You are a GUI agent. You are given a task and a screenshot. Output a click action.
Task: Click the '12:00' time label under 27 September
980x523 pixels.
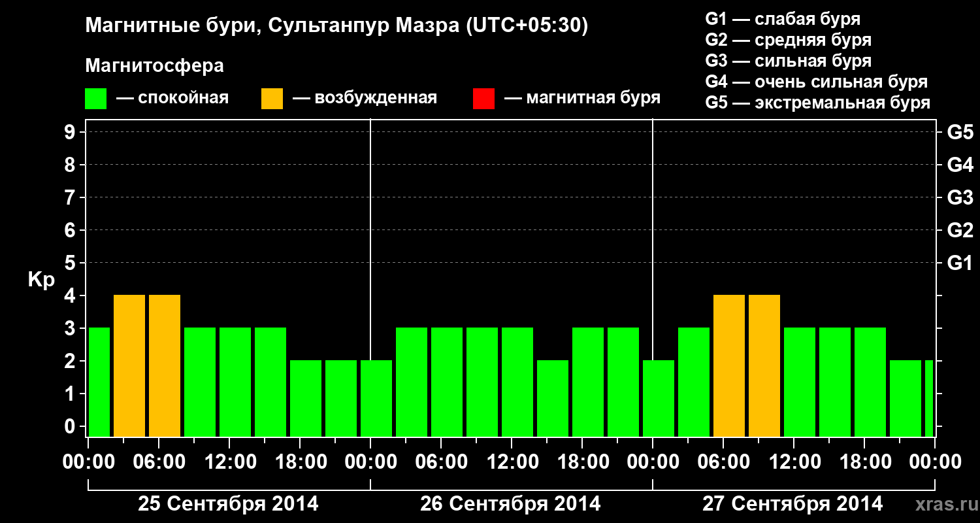coord(794,462)
